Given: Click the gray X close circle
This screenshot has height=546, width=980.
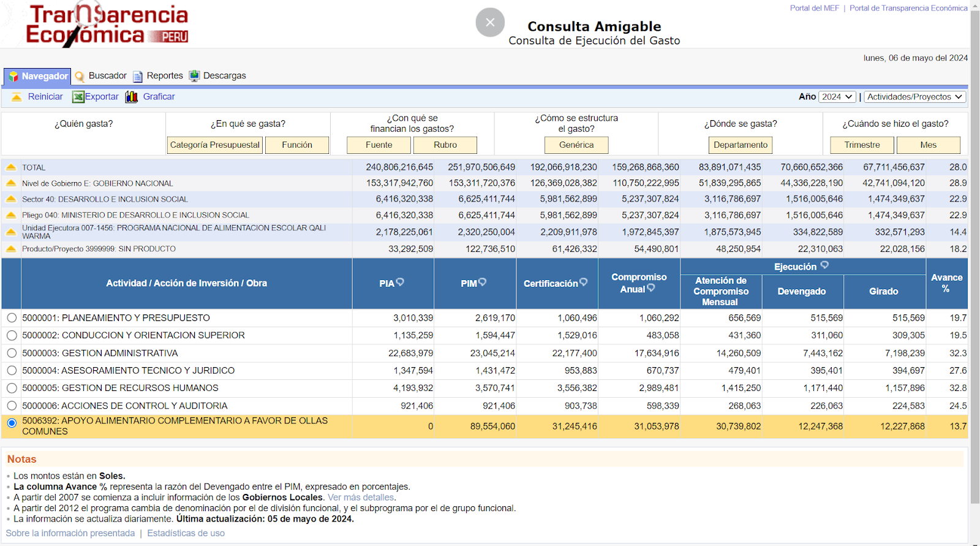Looking at the screenshot, I should point(490,22).
